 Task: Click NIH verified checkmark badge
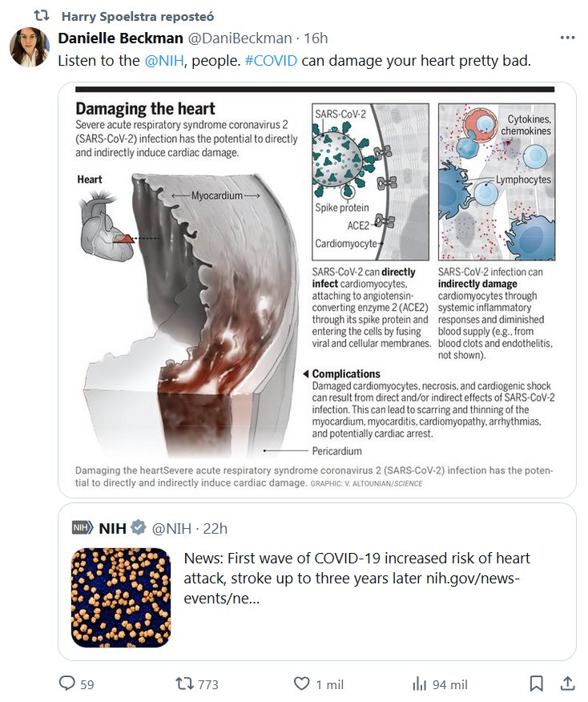click(139, 528)
